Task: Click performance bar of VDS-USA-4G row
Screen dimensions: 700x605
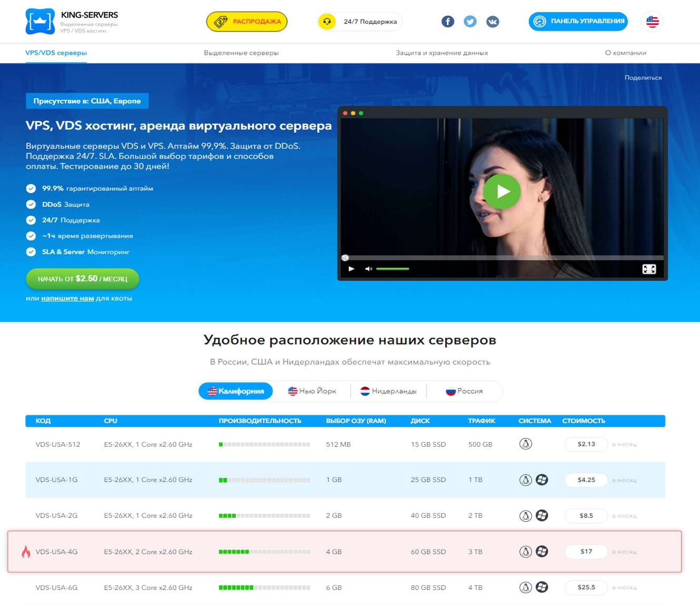Action: [264, 552]
